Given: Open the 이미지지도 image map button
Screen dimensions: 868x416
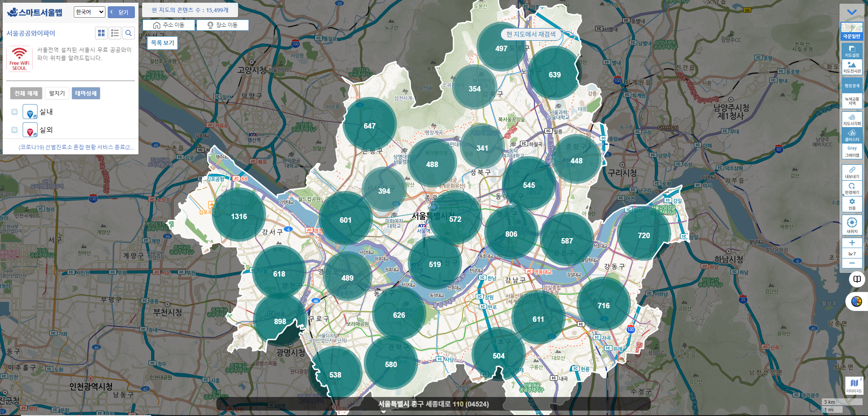Looking at the screenshot, I should click(854, 385).
